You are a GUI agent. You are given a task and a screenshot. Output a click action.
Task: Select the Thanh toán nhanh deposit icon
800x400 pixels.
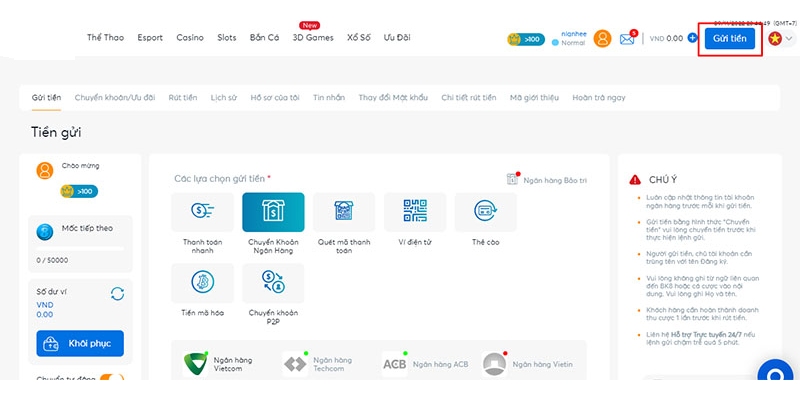(x=203, y=212)
